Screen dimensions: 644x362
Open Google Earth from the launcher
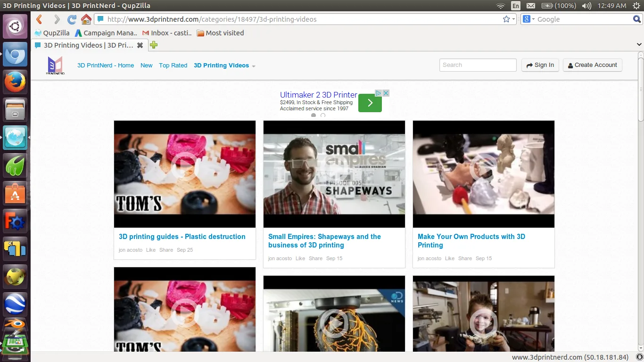[x=15, y=304]
